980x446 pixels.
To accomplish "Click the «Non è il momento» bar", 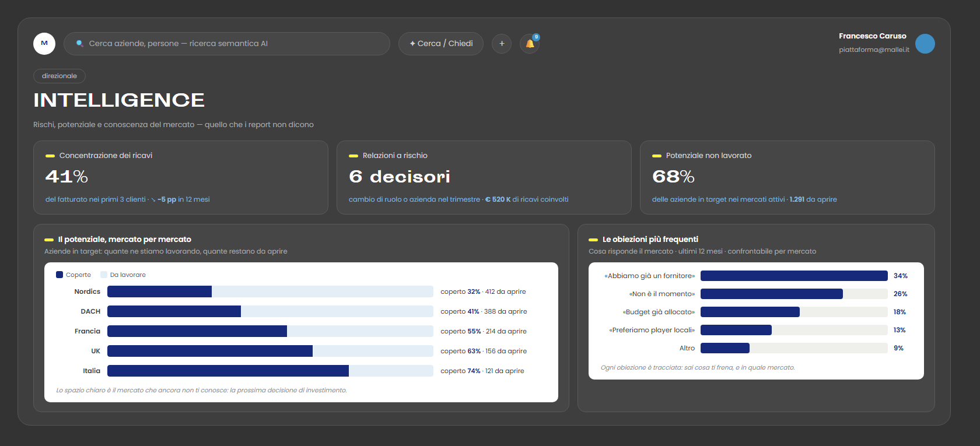I will [x=794, y=294].
